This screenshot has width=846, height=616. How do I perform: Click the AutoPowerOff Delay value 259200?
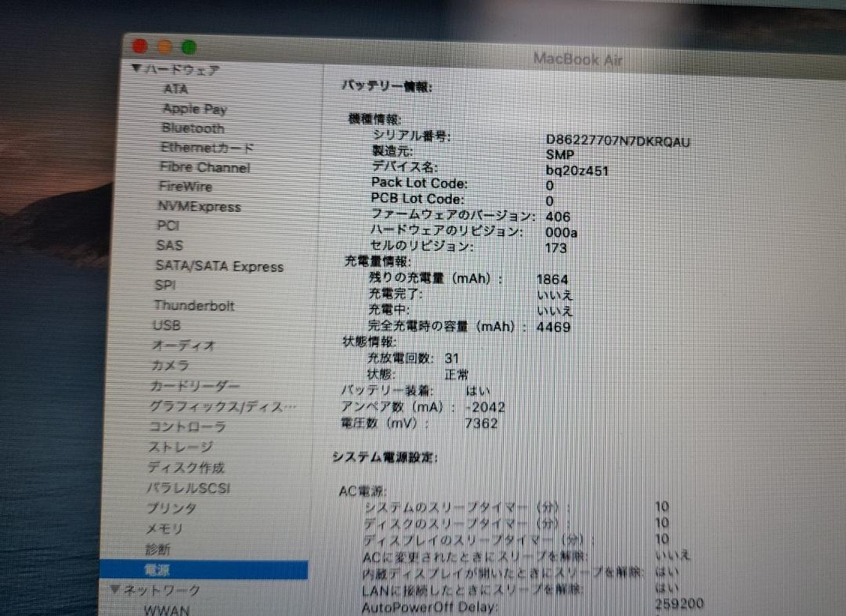point(679,603)
